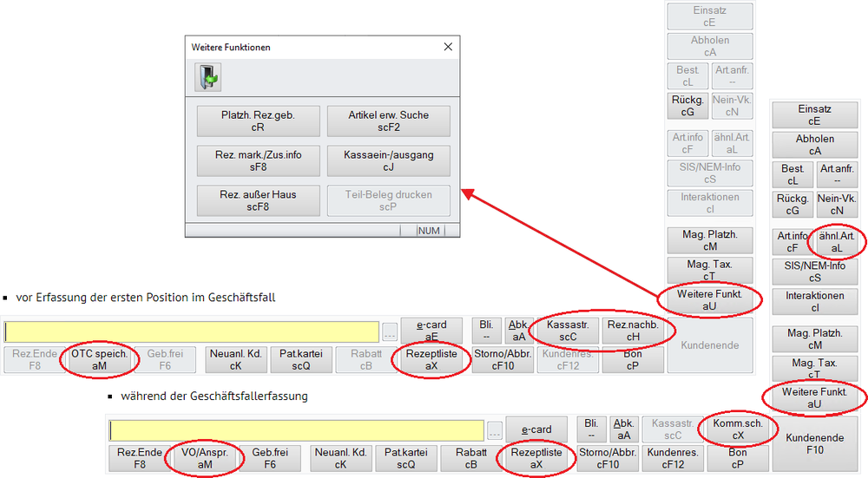This screenshot has width=868, height=478.
Task: Open Kassaein-/ausgang cJ function
Action: click(x=388, y=160)
